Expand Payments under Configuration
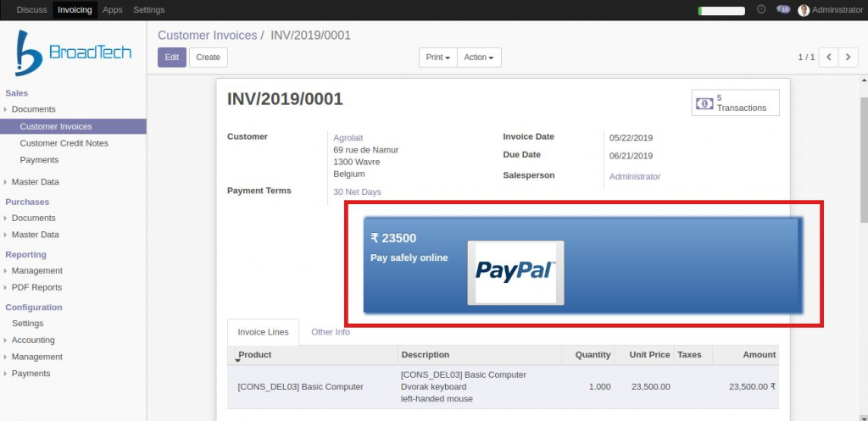 (31, 374)
